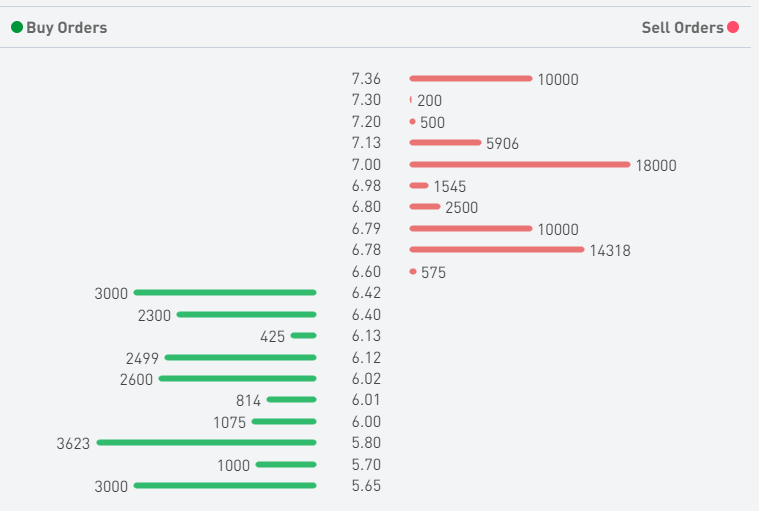
Task: Select the 425 buy bar at 6.13
Action: 303,335
